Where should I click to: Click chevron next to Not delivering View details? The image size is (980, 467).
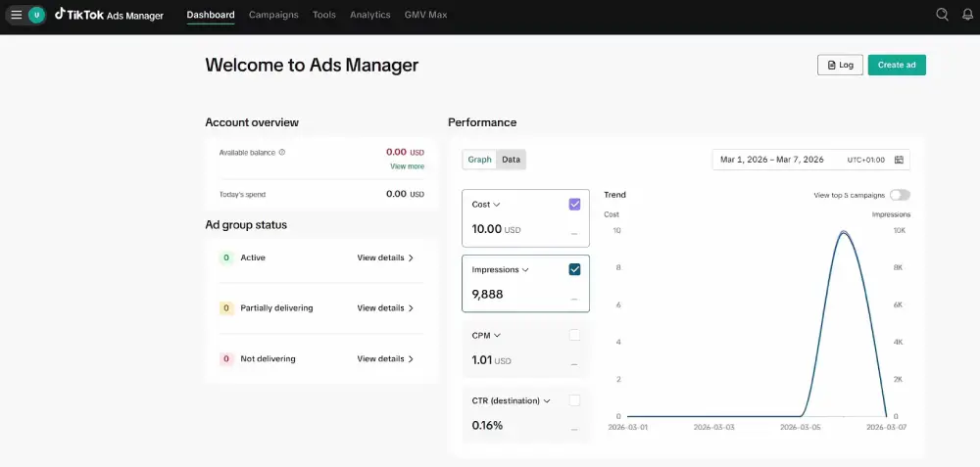411,359
